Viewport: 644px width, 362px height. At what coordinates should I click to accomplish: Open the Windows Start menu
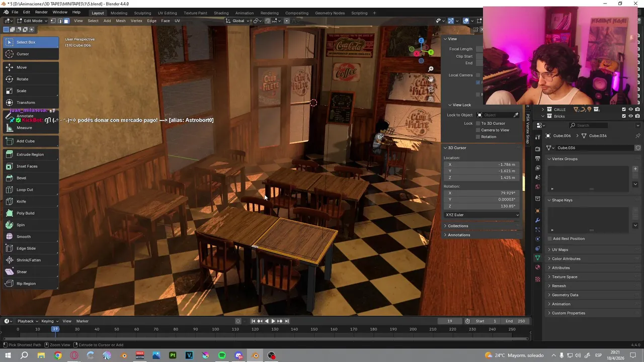(x=8, y=355)
